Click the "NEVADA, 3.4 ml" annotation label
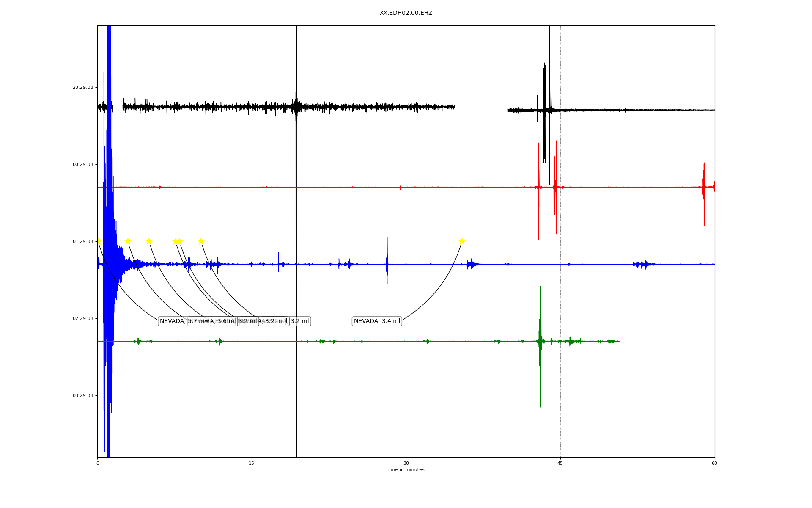The height and width of the screenshot is (508, 812). (x=377, y=321)
